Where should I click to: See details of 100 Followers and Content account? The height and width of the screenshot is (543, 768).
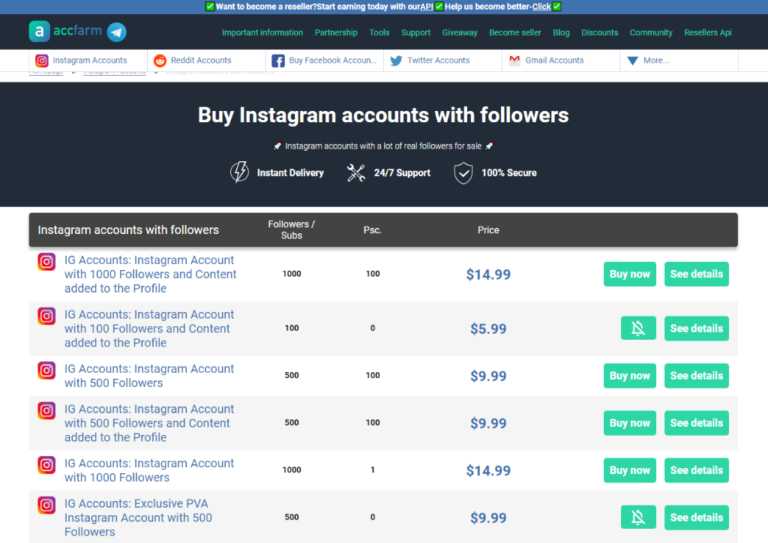click(x=696, y=328)
